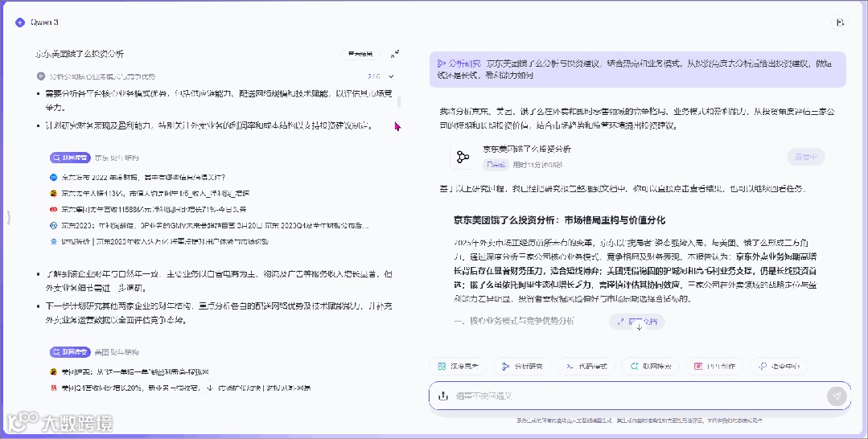868x439 pixels.
Task: Click favicon of the 京东集团去年营收 source
Action: point(54,210)
